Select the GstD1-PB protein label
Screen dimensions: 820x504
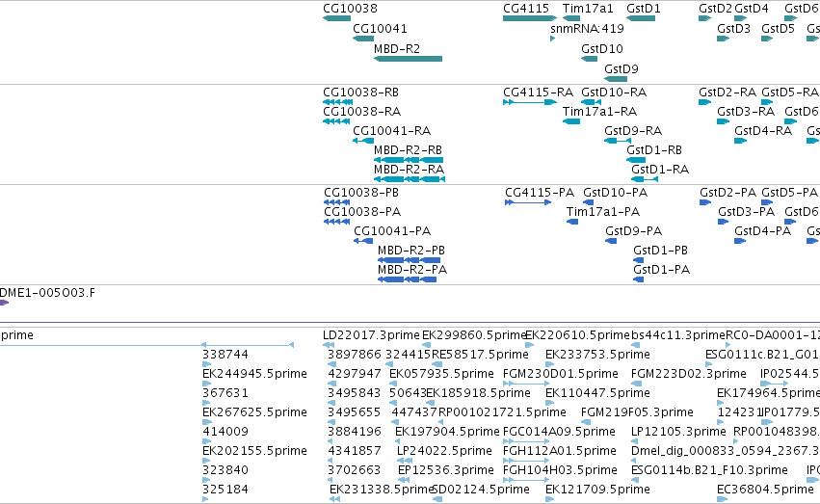click(x=660, y=251)
